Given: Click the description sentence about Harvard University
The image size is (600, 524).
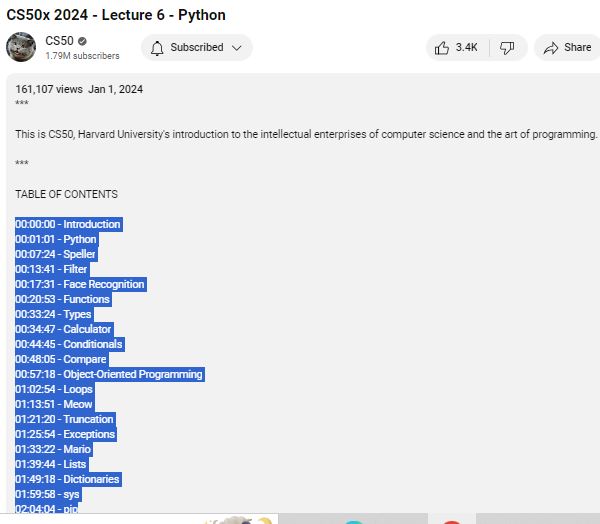Looking at the screenshot, I should coord(306,134).
